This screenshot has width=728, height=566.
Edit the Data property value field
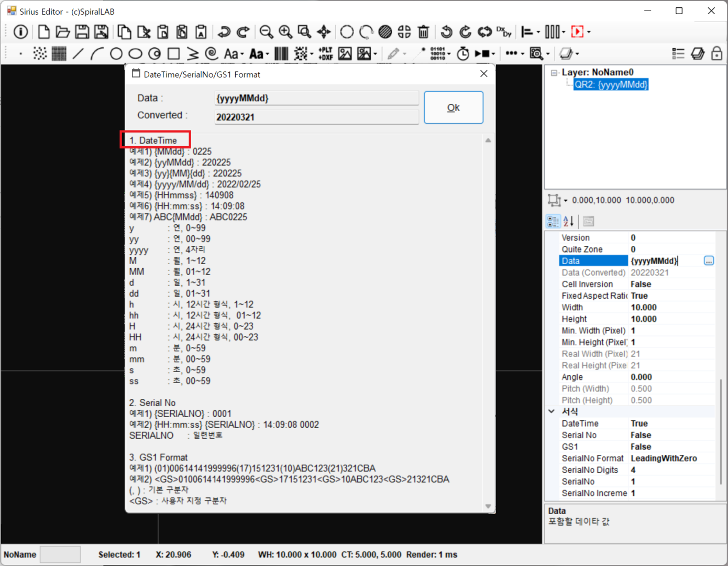pyautogui.click(x=666, y=261)
